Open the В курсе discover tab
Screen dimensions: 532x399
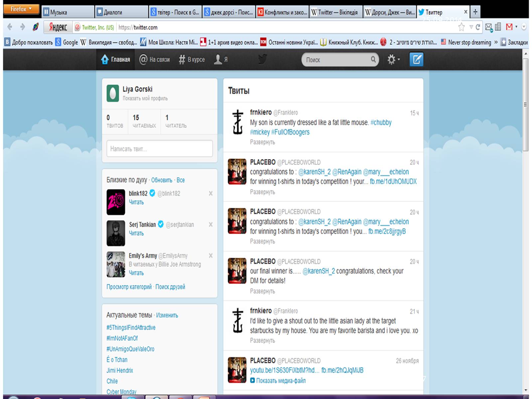pyautogui.click(x=192, y=60)
